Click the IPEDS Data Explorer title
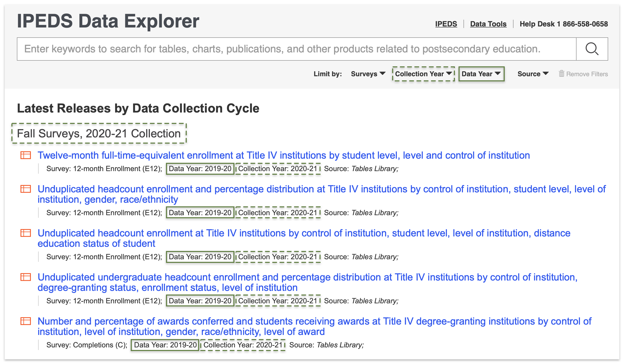 pos(108,21)
